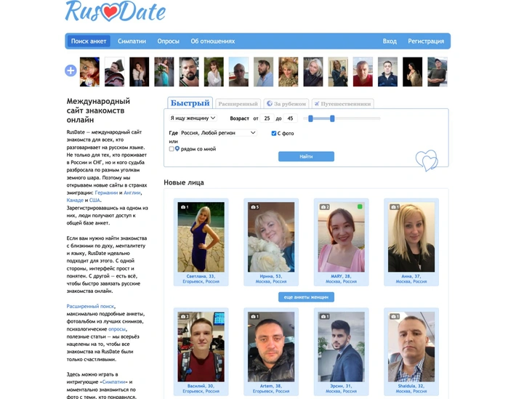The height and width of the screenshot is (399, 532).
Task: Open the 'Регистрация' link
Action: coord(426,41)
